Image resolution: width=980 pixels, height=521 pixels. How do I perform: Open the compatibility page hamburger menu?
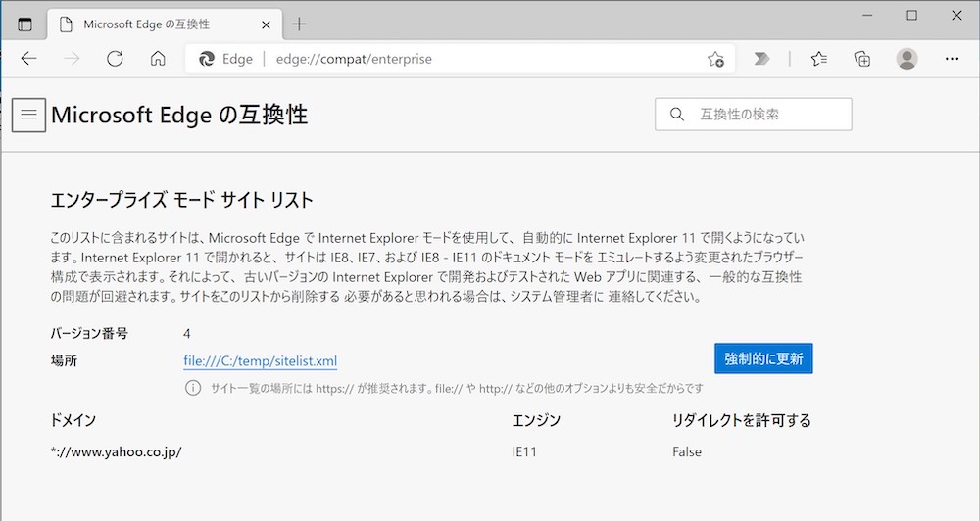click(28, 115)
